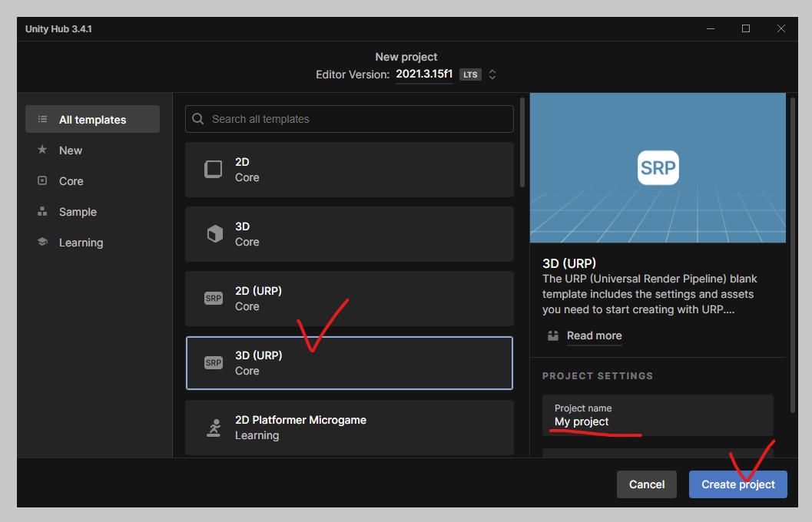Click the PROJECT SETTINGS heading
The image size is (812, 522).
(x=598, y=376)
